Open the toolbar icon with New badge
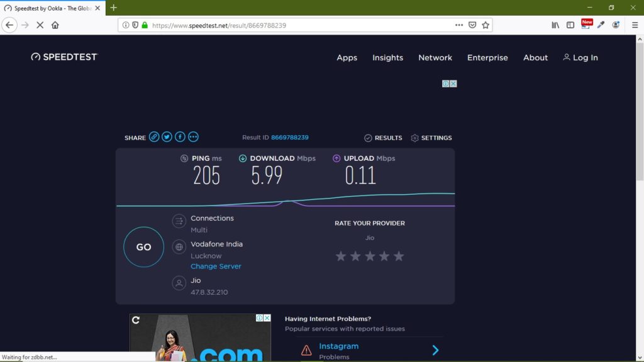 (x=586, y=25)
